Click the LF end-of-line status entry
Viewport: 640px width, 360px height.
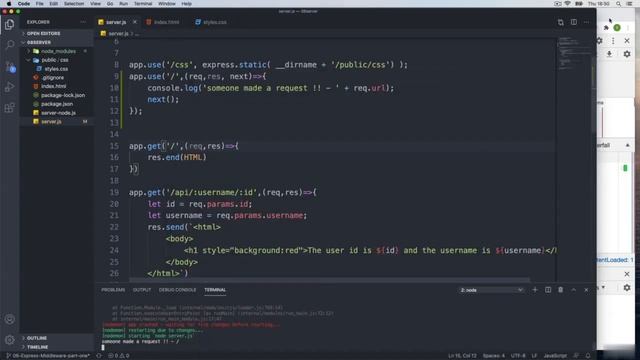(x=534, y=356)
